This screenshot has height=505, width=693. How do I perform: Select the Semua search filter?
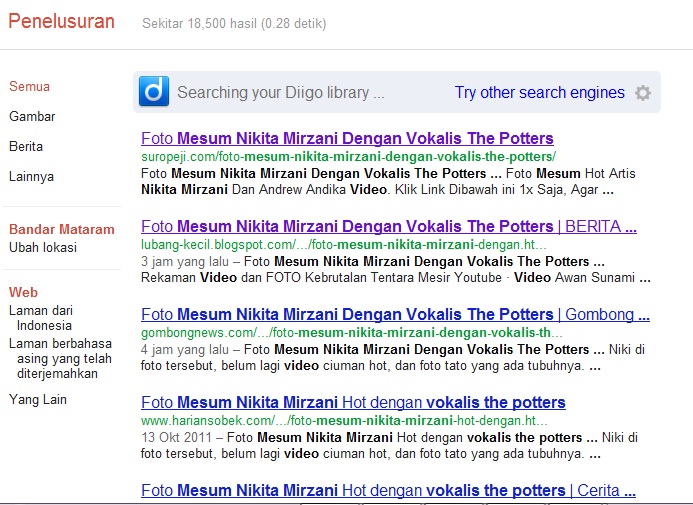tap(29, 86)
